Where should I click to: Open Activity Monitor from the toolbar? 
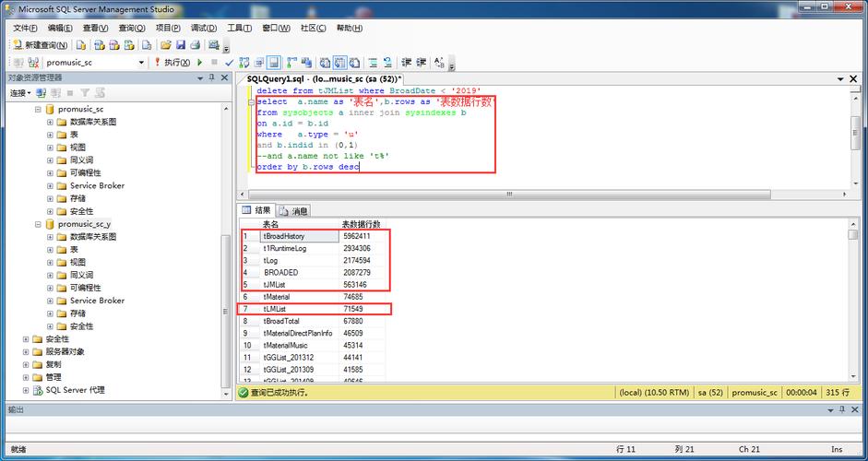(x=214, y=45)
